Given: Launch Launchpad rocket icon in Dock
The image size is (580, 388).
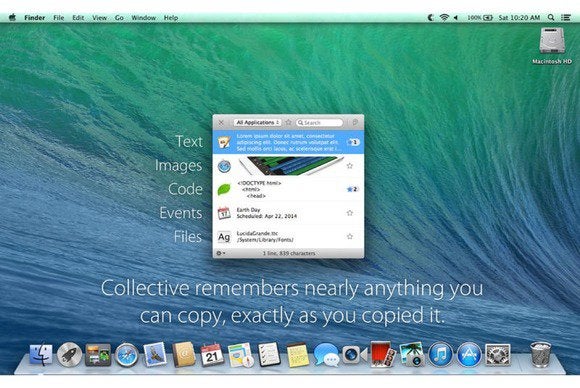Looking at the screenshot, I should [69, 355].
